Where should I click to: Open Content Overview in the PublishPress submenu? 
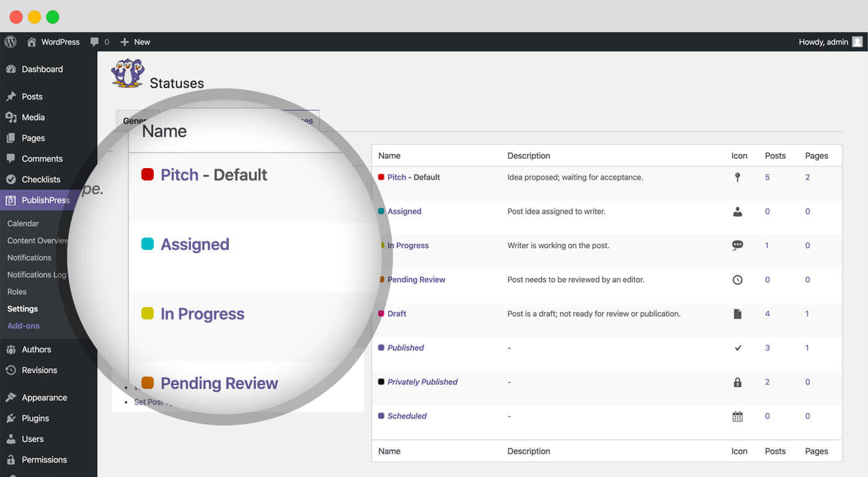(38, 241)
